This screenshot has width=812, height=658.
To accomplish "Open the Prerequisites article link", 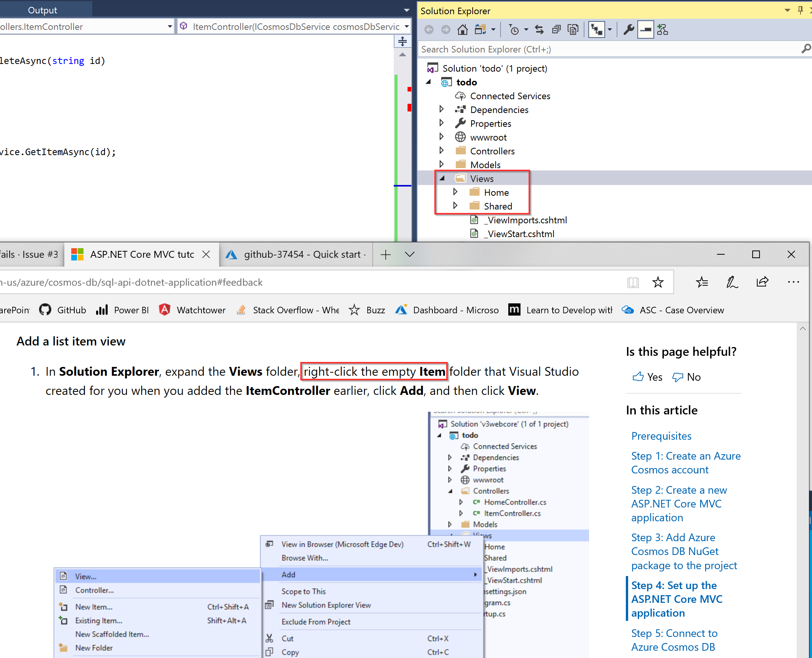I will (x=661, y=436).
